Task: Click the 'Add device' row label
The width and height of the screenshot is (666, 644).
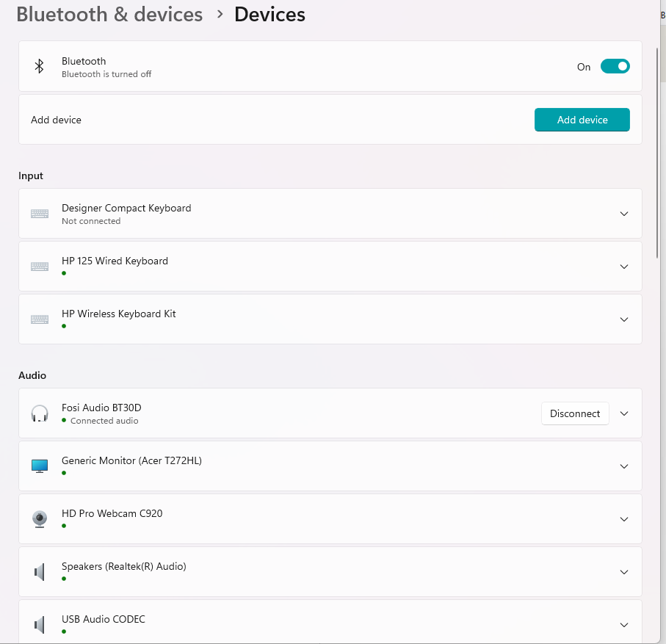Action: coord(56,120)
